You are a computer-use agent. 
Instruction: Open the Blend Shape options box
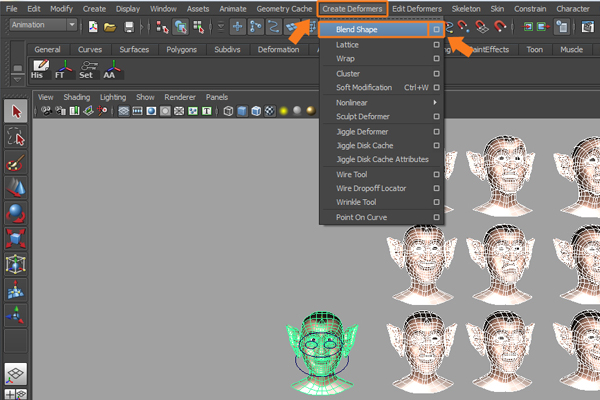436,29
